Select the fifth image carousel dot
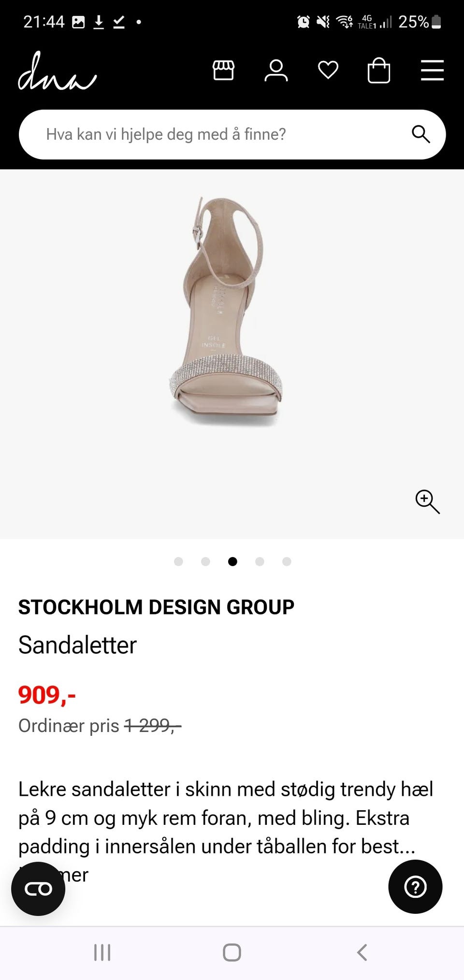The image size is (464, 980). (x=287, y=561)
